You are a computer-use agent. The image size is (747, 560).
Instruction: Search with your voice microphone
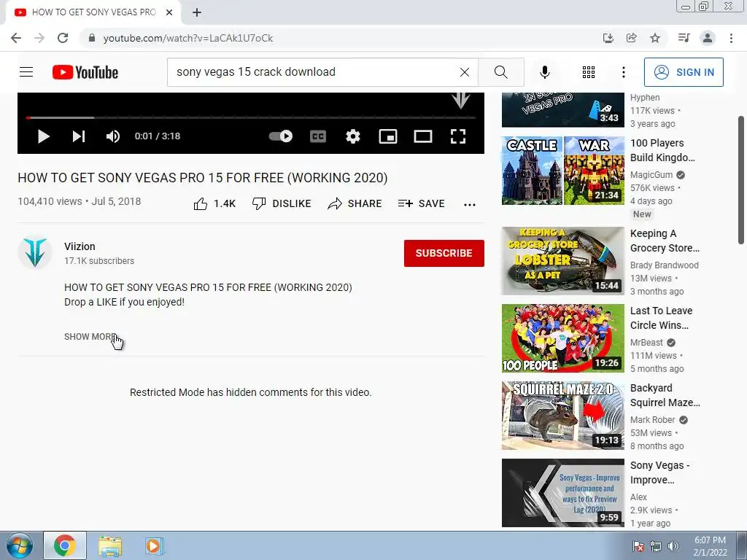(x=544, y=72)
